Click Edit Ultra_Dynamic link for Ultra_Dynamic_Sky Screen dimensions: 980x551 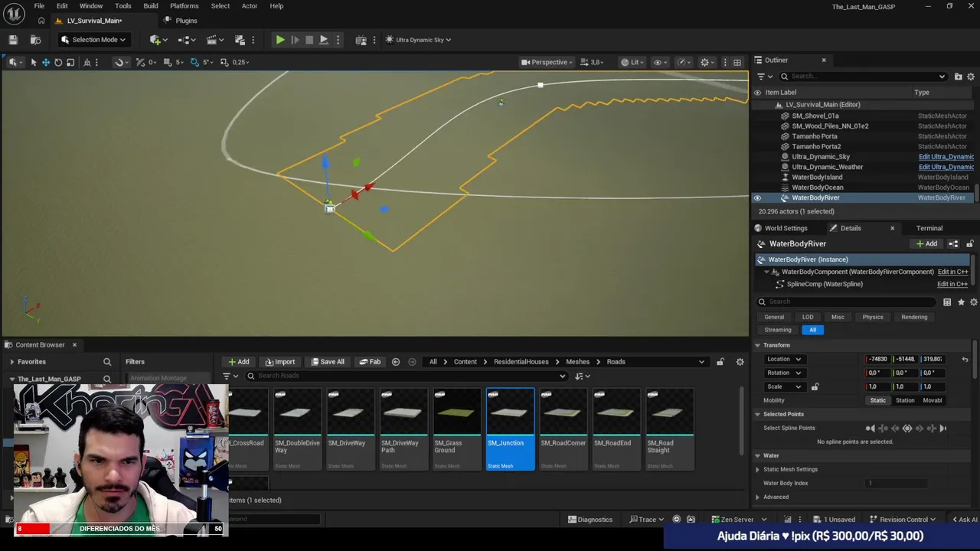click(x=946, y=157)
